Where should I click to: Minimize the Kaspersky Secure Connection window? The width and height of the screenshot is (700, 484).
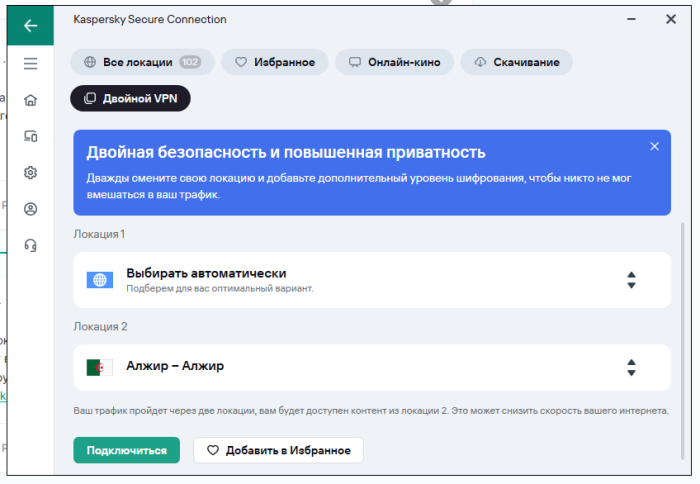point(631,19)
